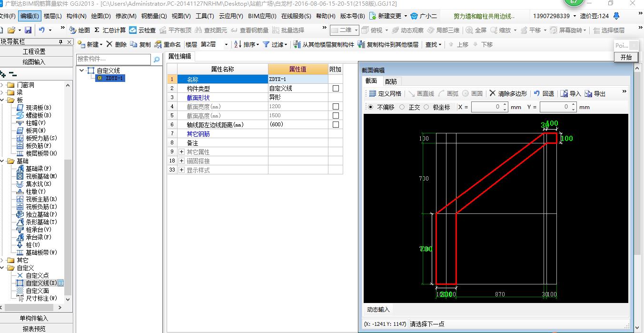Select 筏板基础(M) item
This screenshot has height=333, width=644.
point(41,176)
